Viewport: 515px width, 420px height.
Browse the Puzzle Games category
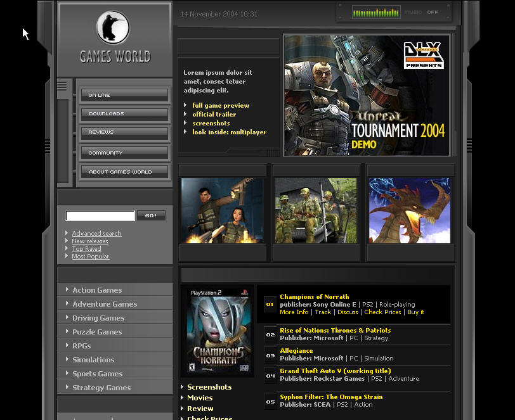point(97,332)
